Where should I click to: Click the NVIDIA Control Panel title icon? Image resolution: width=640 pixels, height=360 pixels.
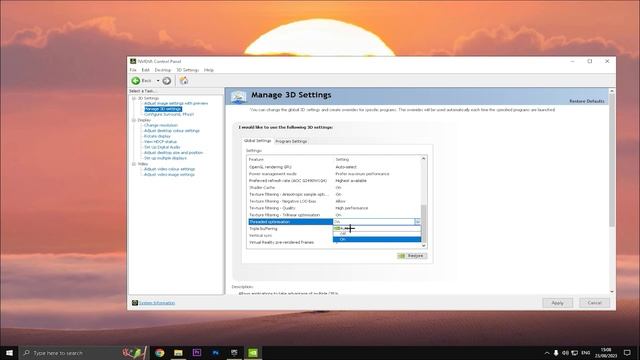point(133,61)
